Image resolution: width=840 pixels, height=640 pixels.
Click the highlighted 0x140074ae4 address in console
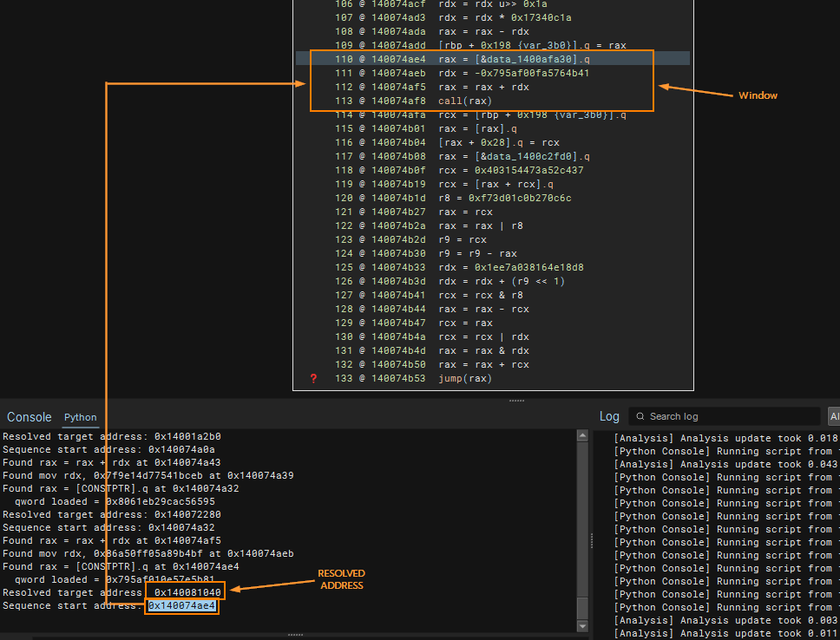click(x=182, y=605)
